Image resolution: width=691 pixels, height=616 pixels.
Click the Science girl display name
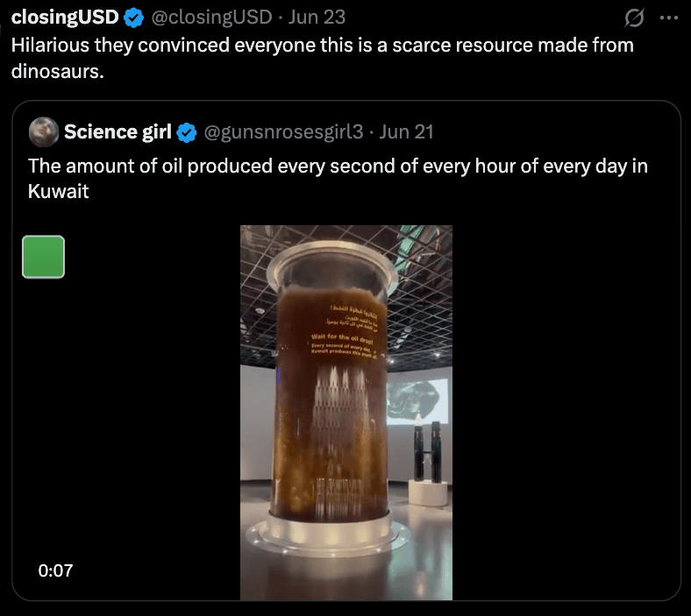[117, 132]
